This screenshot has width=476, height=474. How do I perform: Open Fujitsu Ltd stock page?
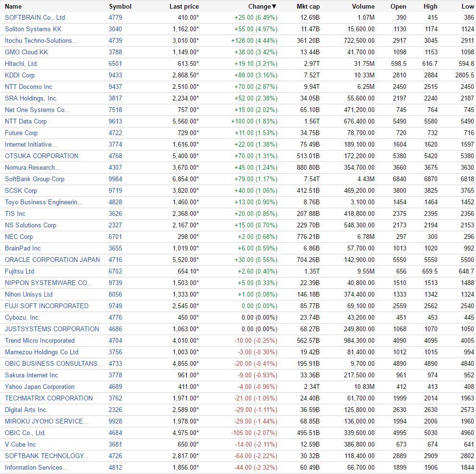tap(19, 271)
